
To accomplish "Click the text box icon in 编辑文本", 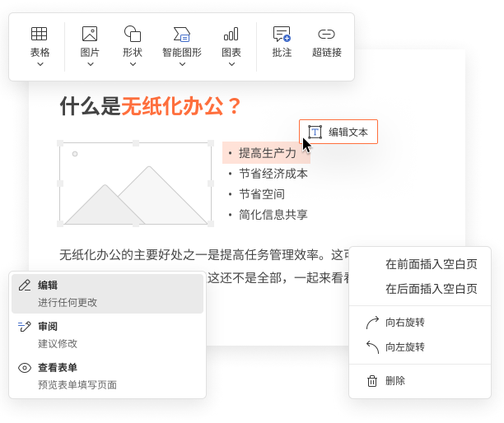I will 315,132.
